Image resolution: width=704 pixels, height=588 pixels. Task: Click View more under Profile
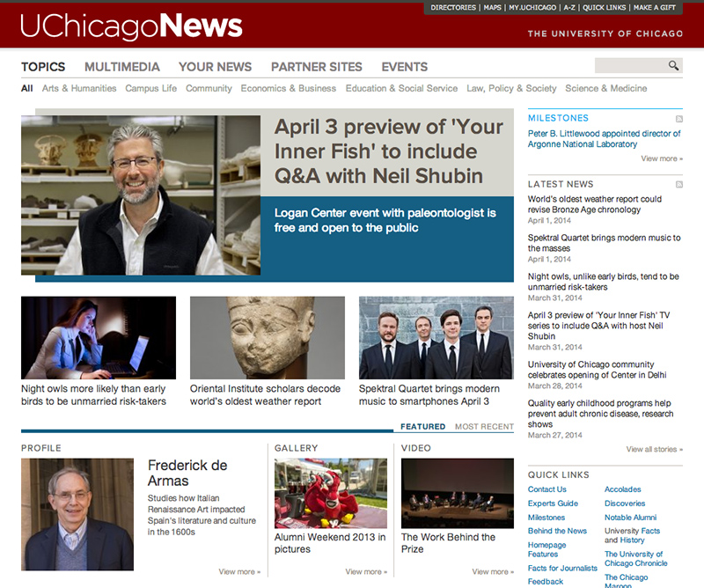click(239, 572)
